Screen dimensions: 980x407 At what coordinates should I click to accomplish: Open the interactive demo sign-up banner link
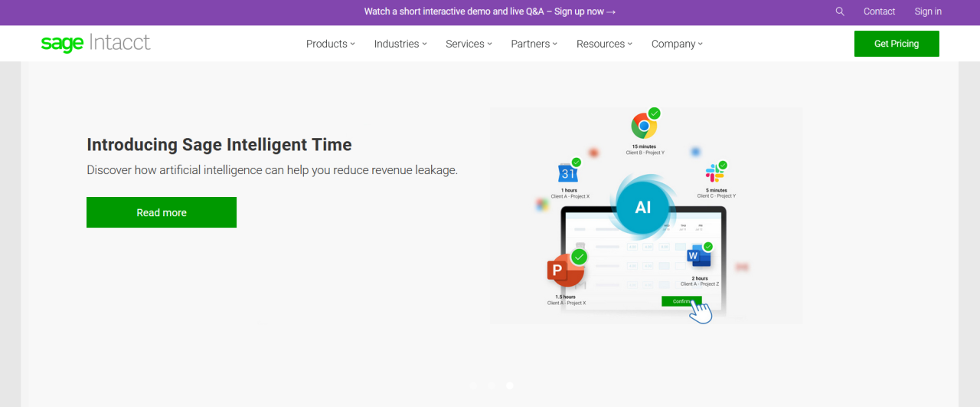(490, 11)
